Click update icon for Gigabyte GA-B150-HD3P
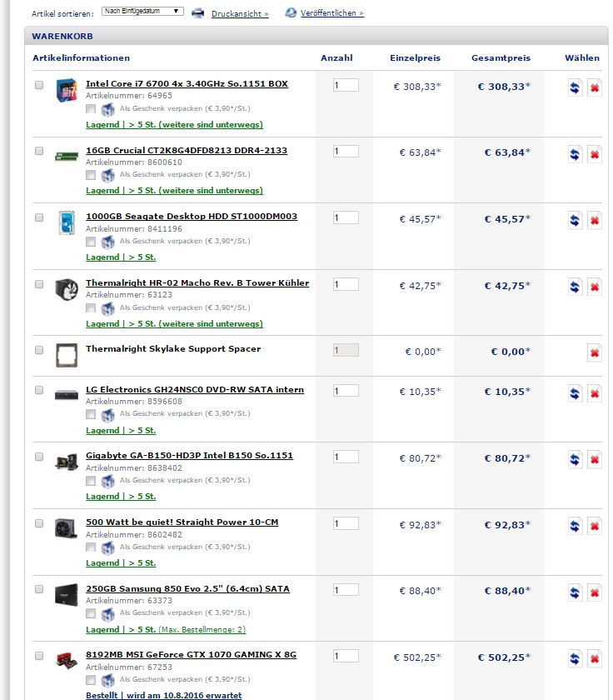This screenshot has width=613, height=700. pyautogui.click(x=575, y=460)
